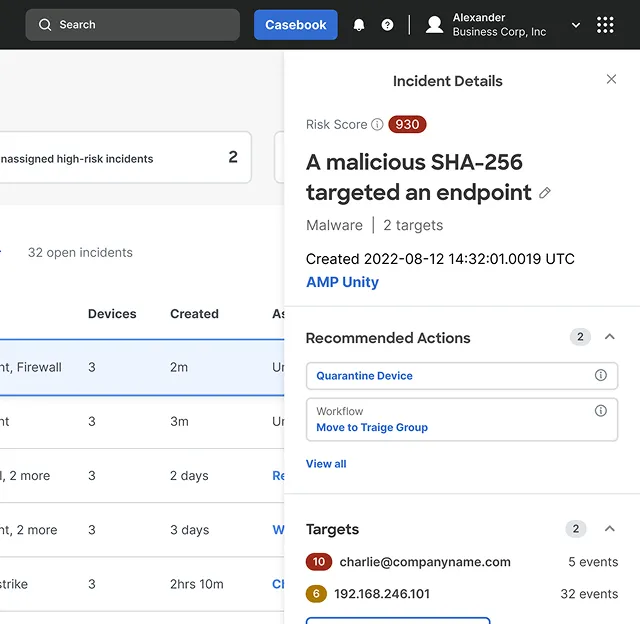Click the Recommended Actions count badge
Image resolution: width=640 pixels, height=624 pixels.
tap(580, 337)
